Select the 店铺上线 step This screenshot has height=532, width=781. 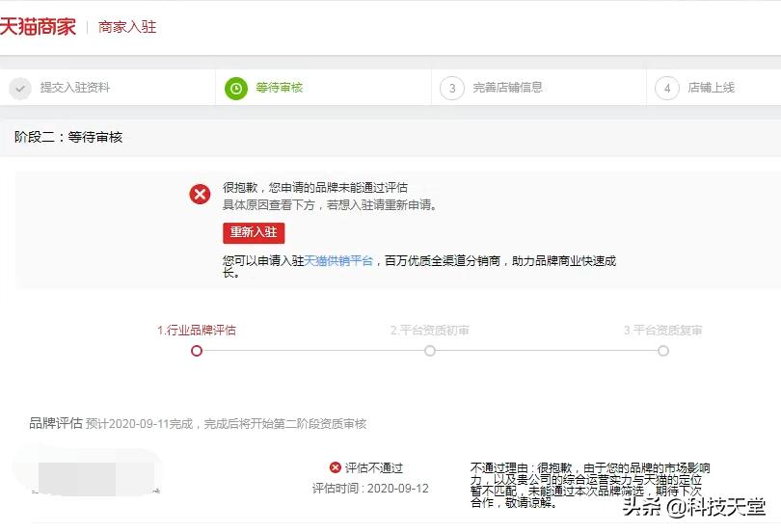point(712,88)
